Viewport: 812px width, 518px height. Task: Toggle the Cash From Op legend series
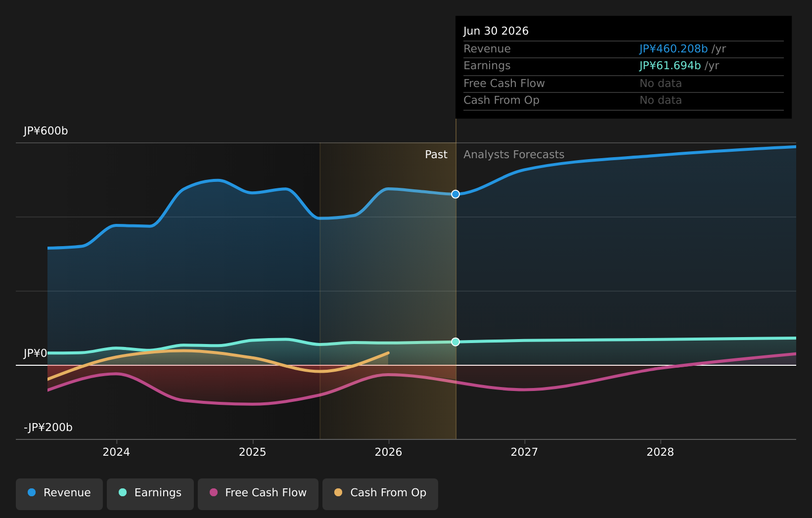pyautogui.click(x=380, y=494)
